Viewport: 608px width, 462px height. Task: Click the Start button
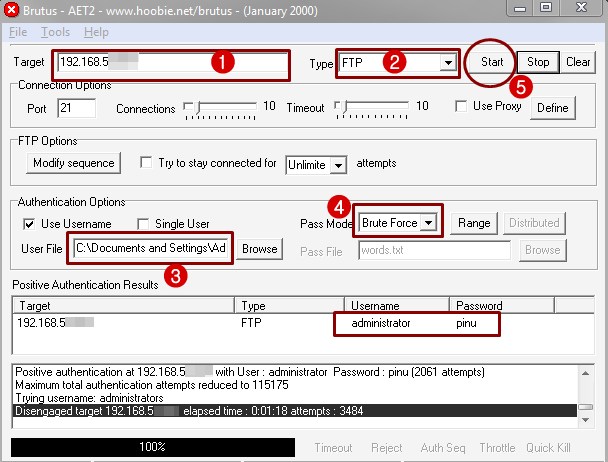(492, 62)
